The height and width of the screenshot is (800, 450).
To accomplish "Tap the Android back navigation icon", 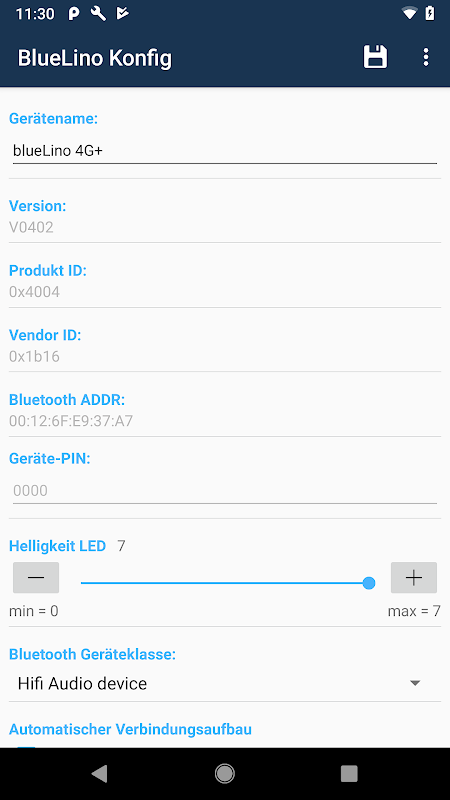I will pyautogui.click(x=99, y=774).
